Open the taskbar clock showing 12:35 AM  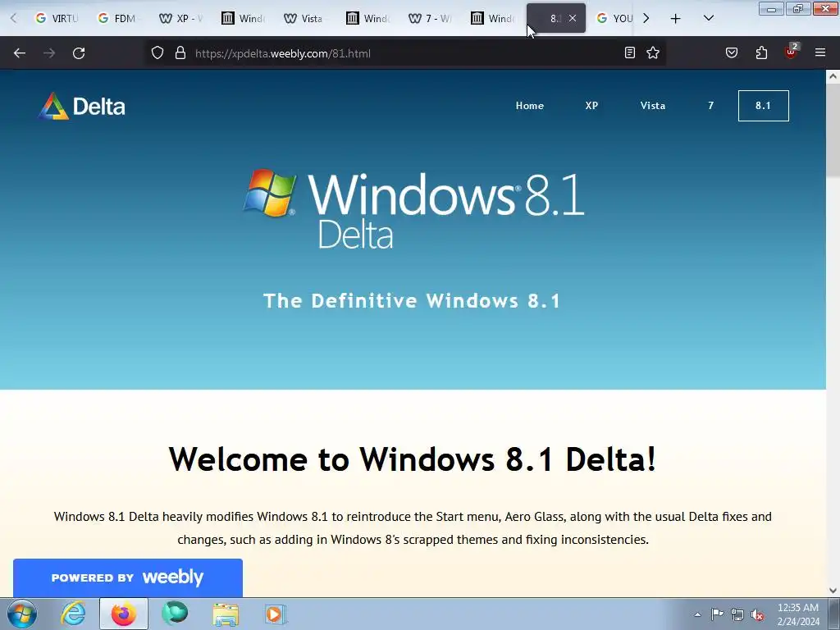tap(798, 614)
